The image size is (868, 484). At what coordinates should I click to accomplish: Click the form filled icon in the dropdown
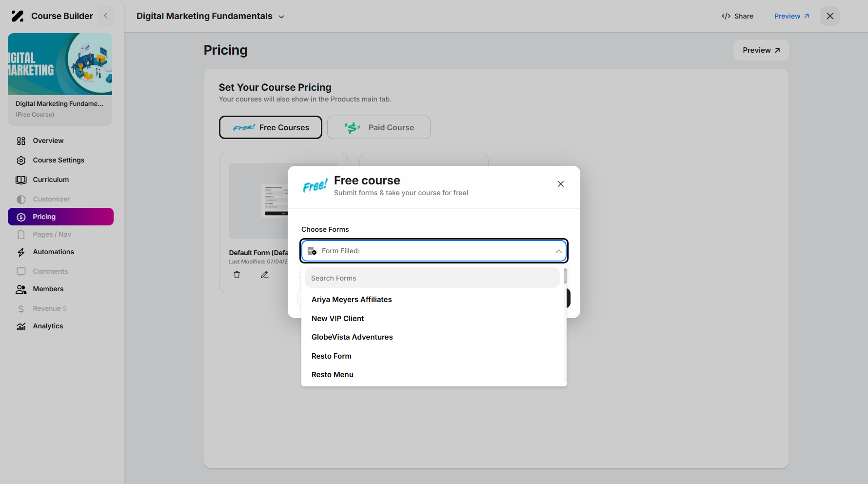tap(312, 251)
